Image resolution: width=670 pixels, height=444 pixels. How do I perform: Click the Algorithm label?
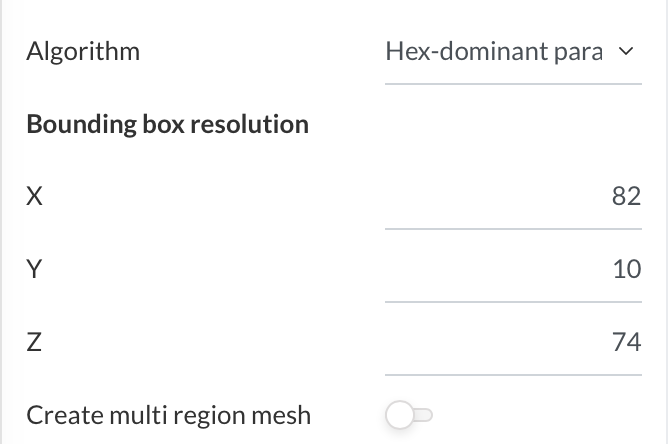coord(83,51)
